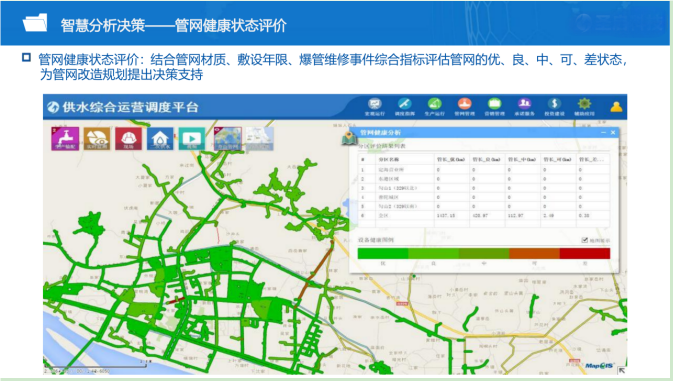The height and width of the screenshot is (381, 673).
Task: Open the blue house water-drop tile
Action: (160, 138)
